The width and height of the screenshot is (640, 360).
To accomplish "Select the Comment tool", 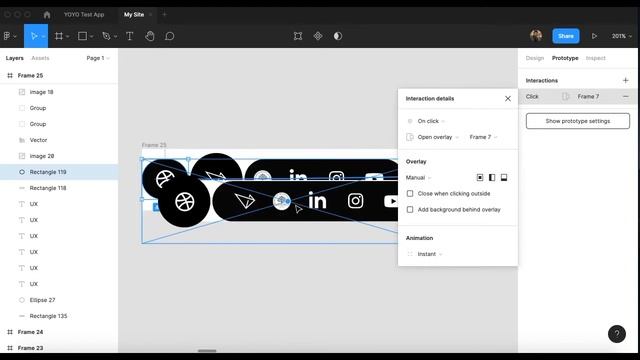I will pos(169,36).
